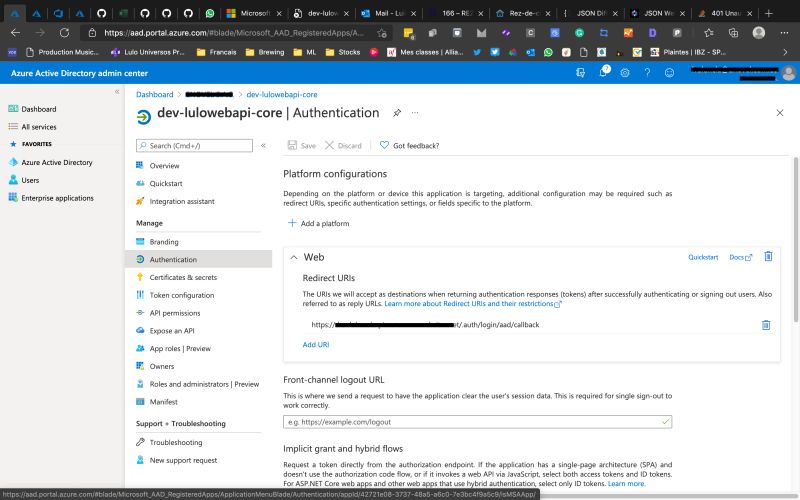The height and width of the screenshot is (500, 800).
Task: Open the help question mark icon
Action: click(647, 73)
